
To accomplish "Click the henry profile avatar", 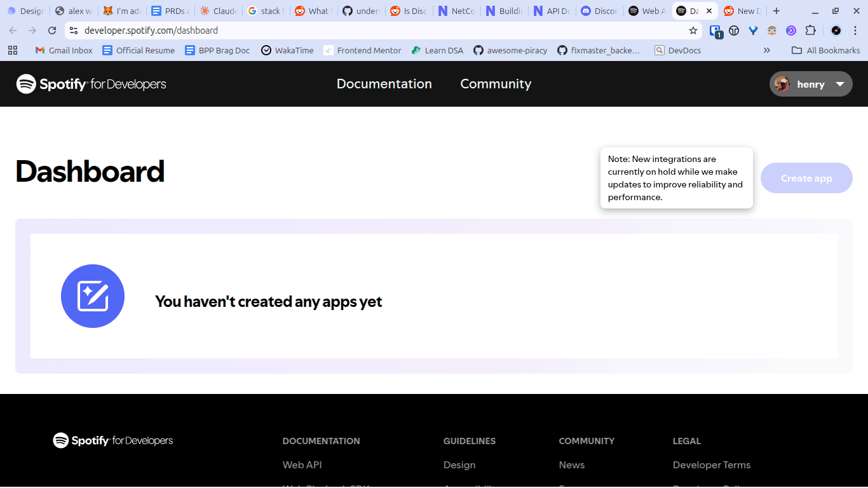I will (x=782, y=84).
